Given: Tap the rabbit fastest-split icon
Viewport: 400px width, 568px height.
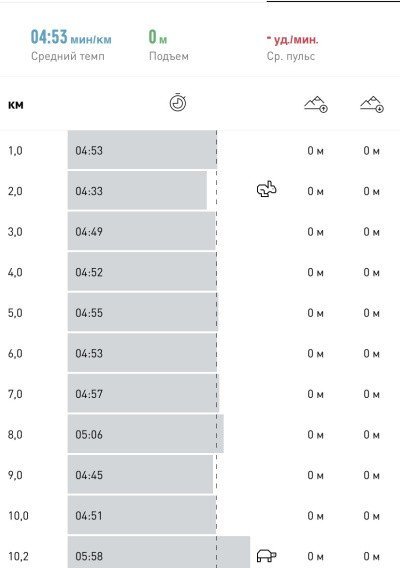Looking at the screenshot, I should pyautogui.click(x=266, y=189).
